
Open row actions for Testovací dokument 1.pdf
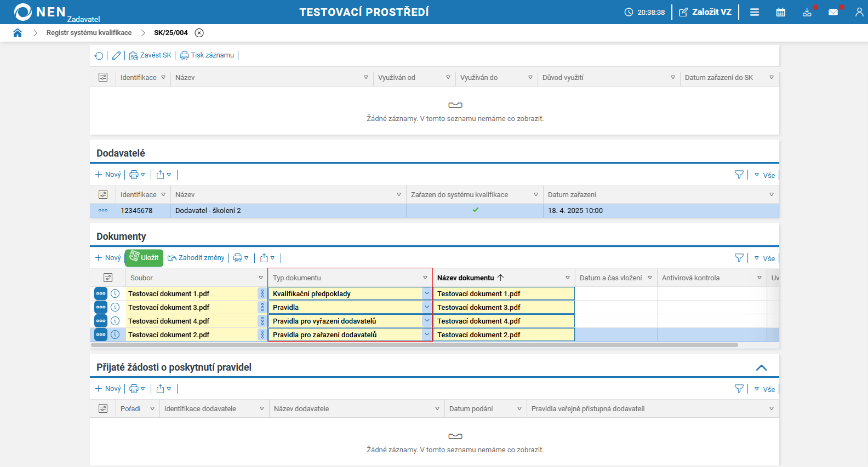[101, 293]
